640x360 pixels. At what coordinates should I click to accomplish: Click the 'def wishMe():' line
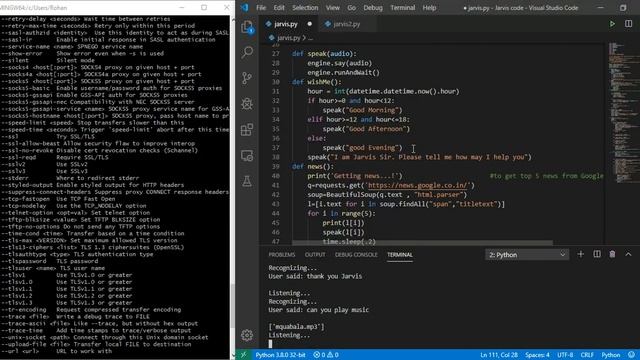(317, 82)
